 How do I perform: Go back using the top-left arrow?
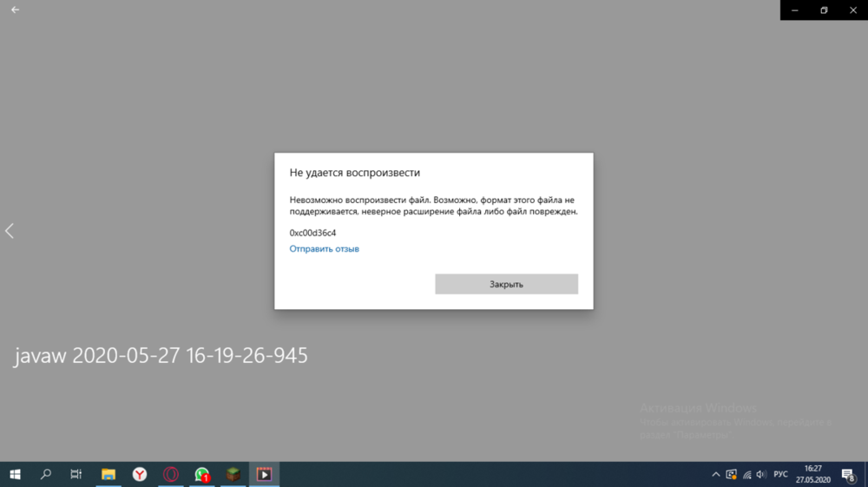point(15,10)
